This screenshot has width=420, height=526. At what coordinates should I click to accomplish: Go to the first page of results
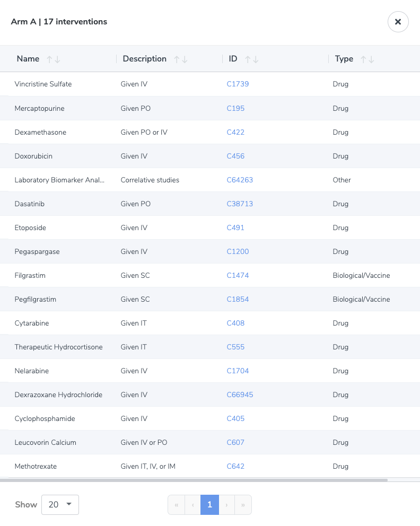point(177,505)
